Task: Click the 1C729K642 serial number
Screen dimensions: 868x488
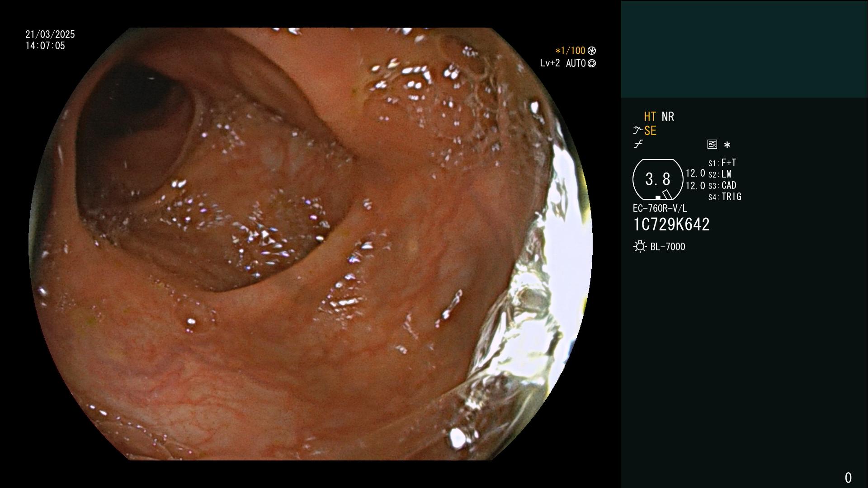Action: (x=671, y=225)
